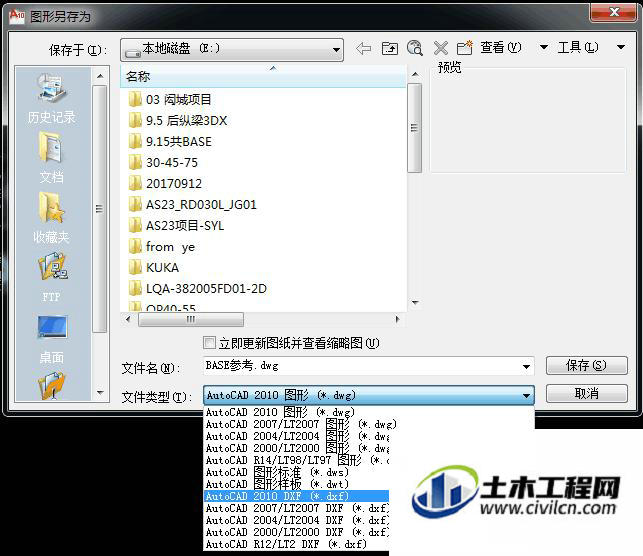643x556 pixels.
Task: Select folder 9.5 后纵梁3DX
Action: point(178,121)
